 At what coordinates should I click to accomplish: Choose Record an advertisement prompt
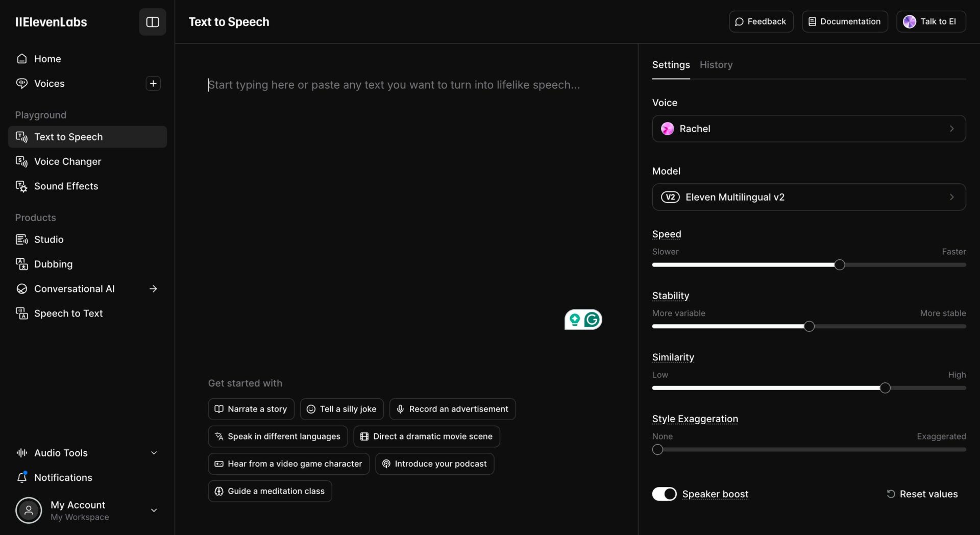pos(453,409)
